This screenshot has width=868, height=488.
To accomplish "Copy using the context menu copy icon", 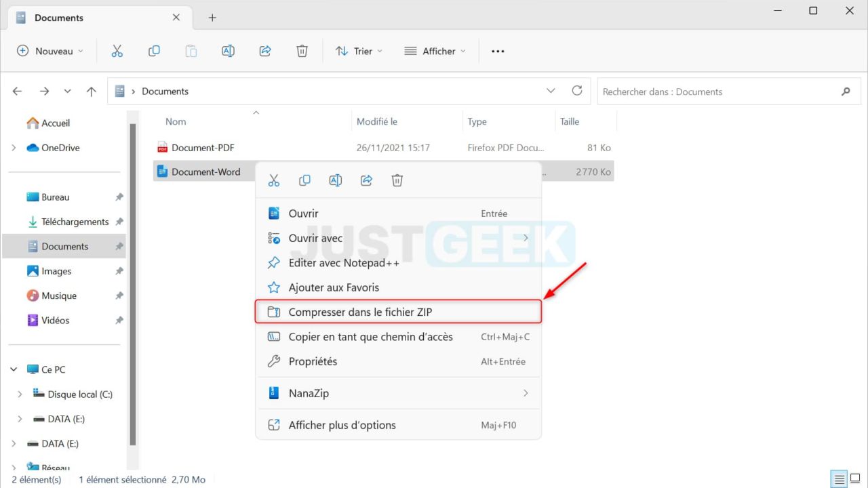I will click(304, 180).
